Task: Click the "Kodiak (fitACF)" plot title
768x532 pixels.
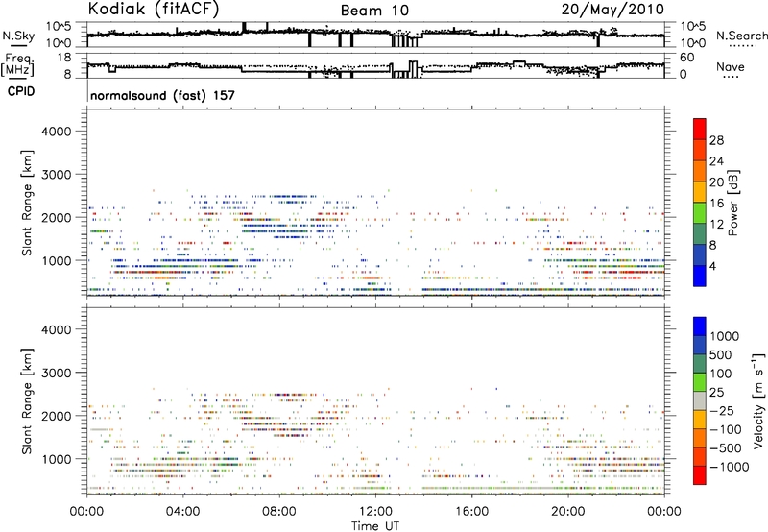Action: click(154, 10)
